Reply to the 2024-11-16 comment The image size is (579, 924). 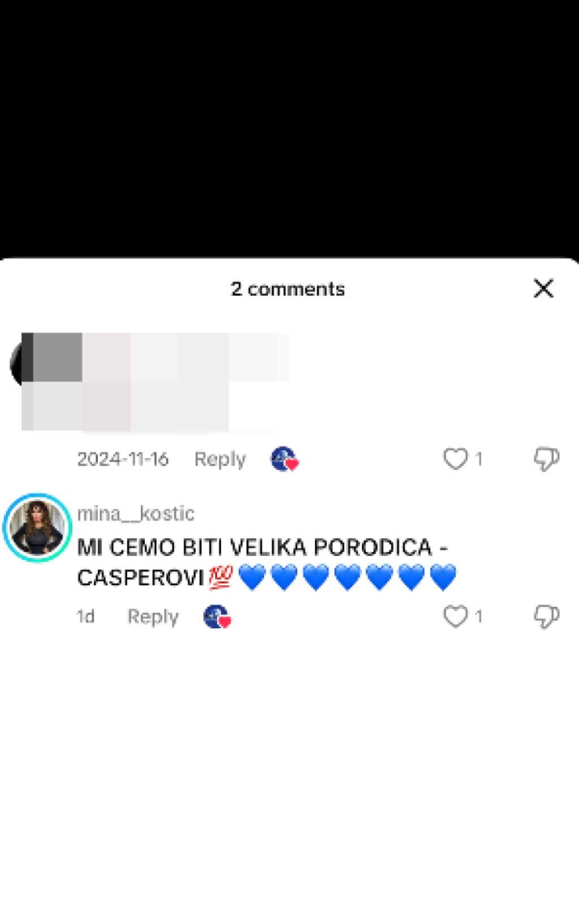220,459
